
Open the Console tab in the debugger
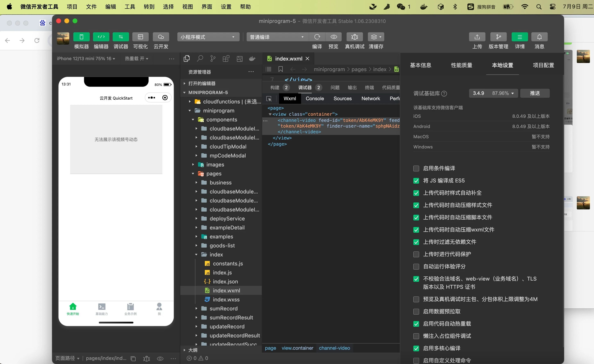[315, 98]
